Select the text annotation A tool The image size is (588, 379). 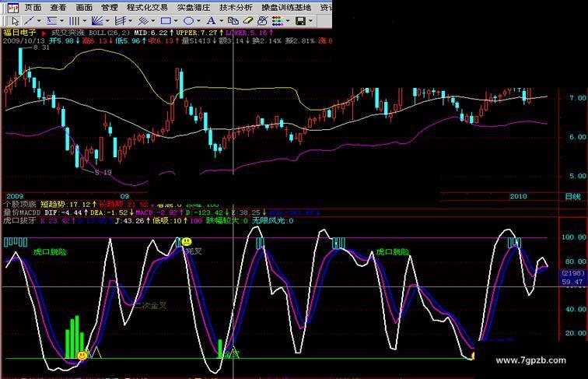tap(211, 21)
